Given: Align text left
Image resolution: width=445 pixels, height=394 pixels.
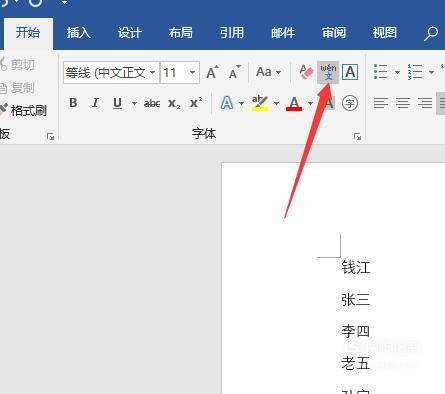Looking at the screenshot, I should 381,103.
